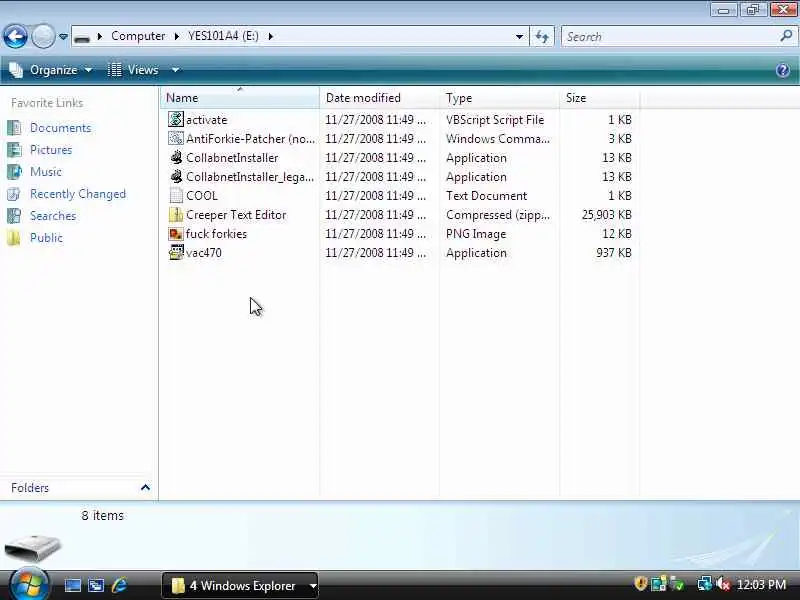Screen dimensions: 800x600
Task: Select the activate VBScript file icon
Action: [176, 119]
